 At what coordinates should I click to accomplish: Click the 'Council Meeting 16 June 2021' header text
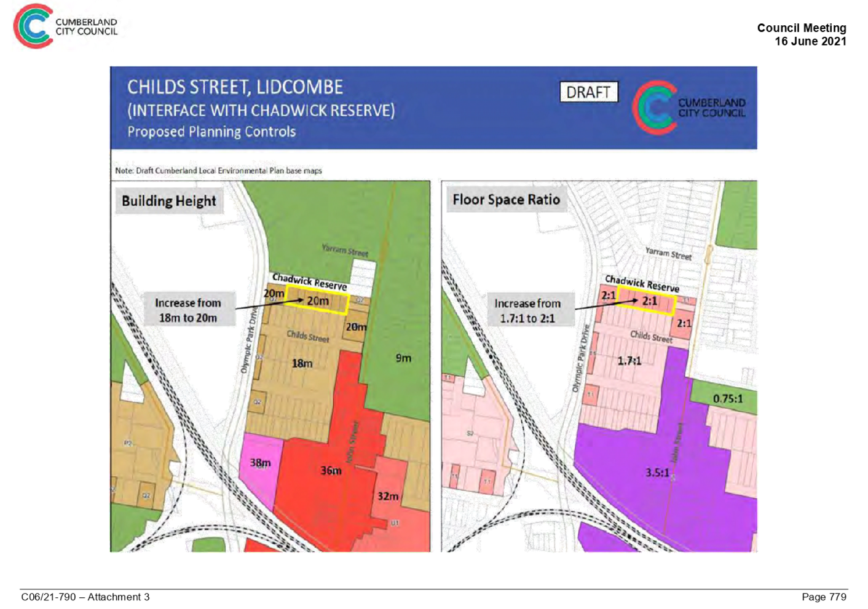click(x=801, y=34)
